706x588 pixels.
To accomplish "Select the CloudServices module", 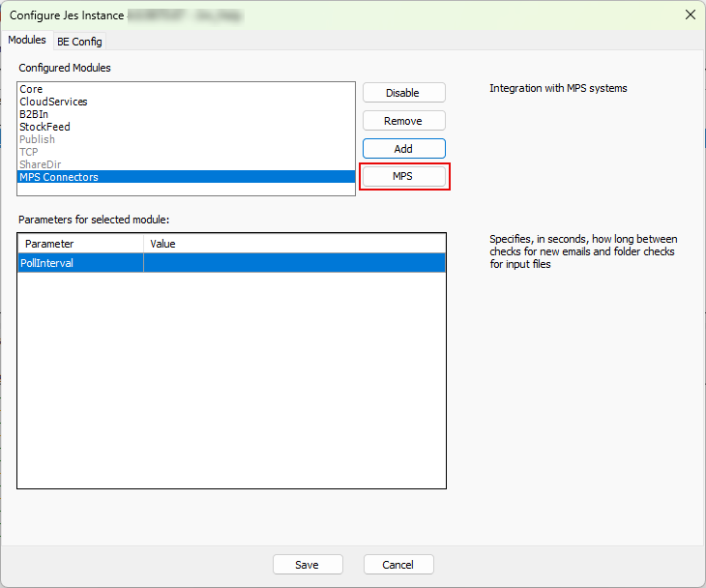I will coord(186,102).
